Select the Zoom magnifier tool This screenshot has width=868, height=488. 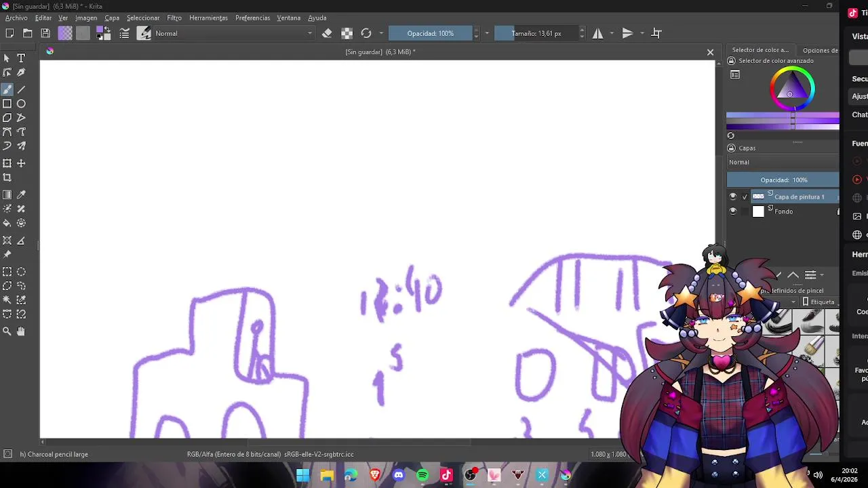pos(7,331)
